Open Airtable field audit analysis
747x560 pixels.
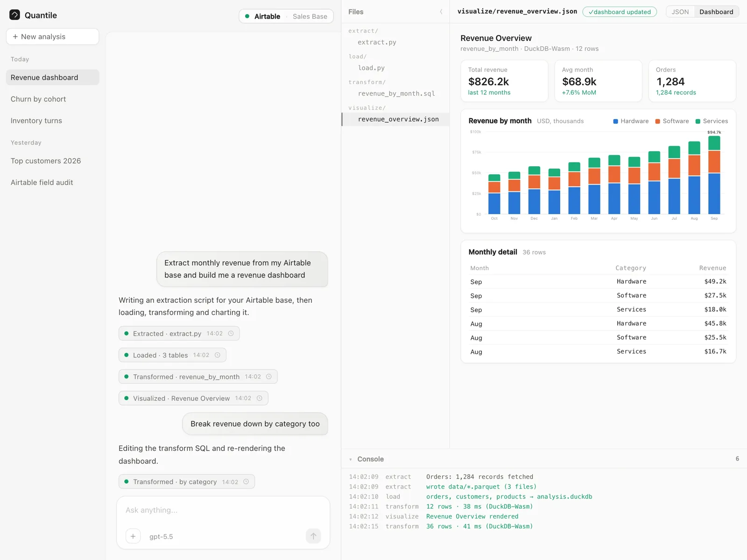[52, 182]
